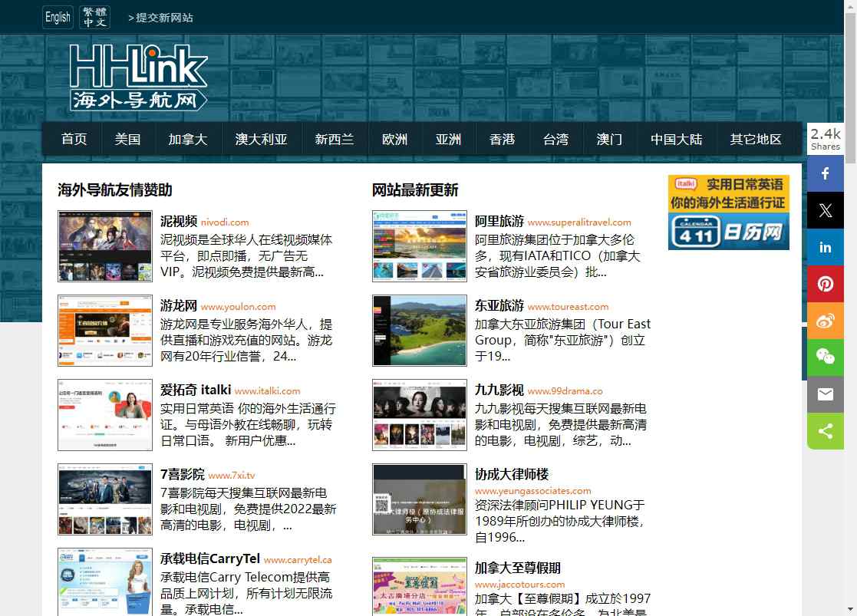
Task: Open the 九九影视 site thumbnail
Action: (419, 415)
